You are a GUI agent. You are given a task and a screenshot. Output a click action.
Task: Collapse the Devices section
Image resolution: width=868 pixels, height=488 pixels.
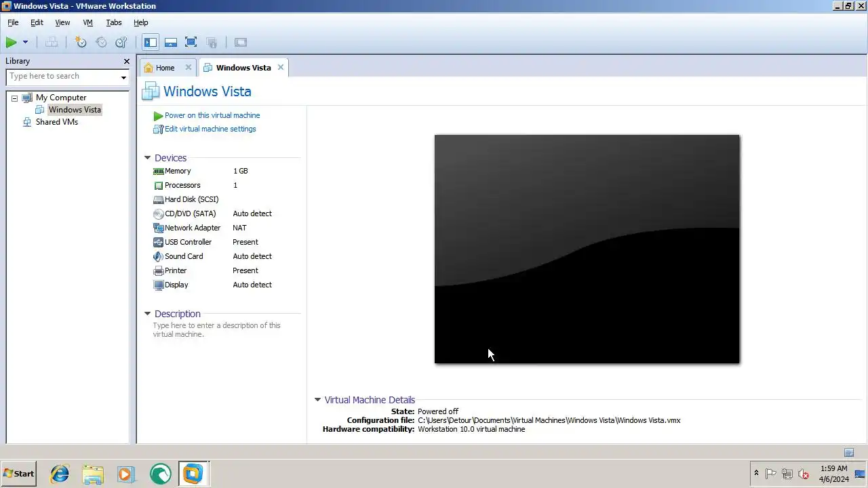147,158
